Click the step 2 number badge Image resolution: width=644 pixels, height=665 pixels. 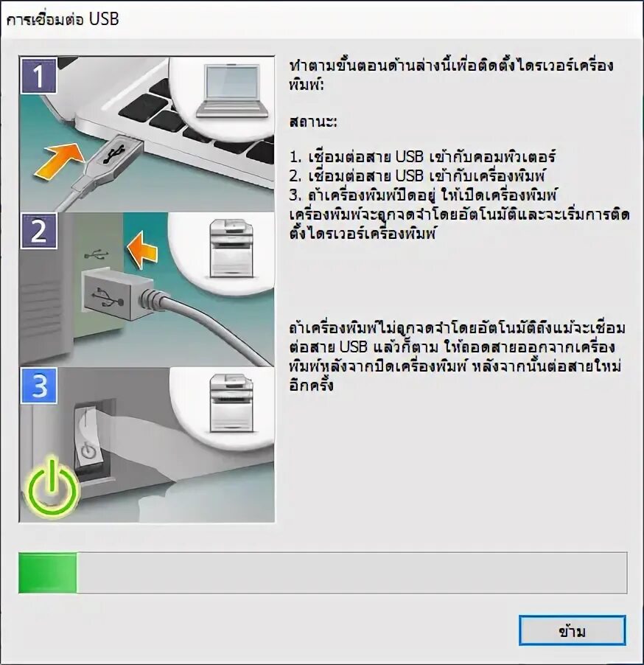tap(38, 231)
